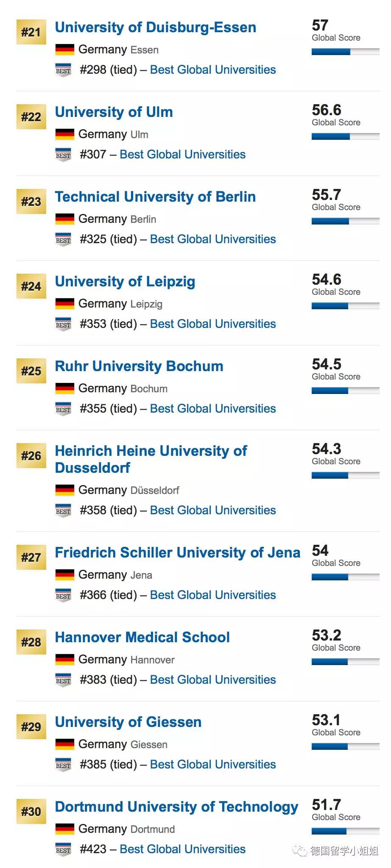This screenshot has width=391, height=868.
Task: Click BEST badge icon beside #383 ranking
Action: click(x=63, y=680)
